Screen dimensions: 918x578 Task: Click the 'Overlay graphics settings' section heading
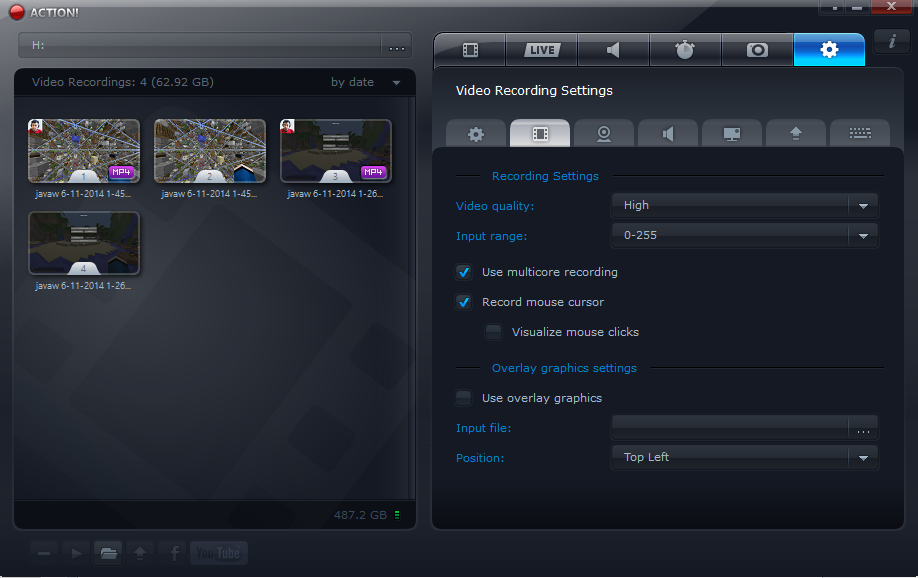pyautogui.click(x=564, y=368)
